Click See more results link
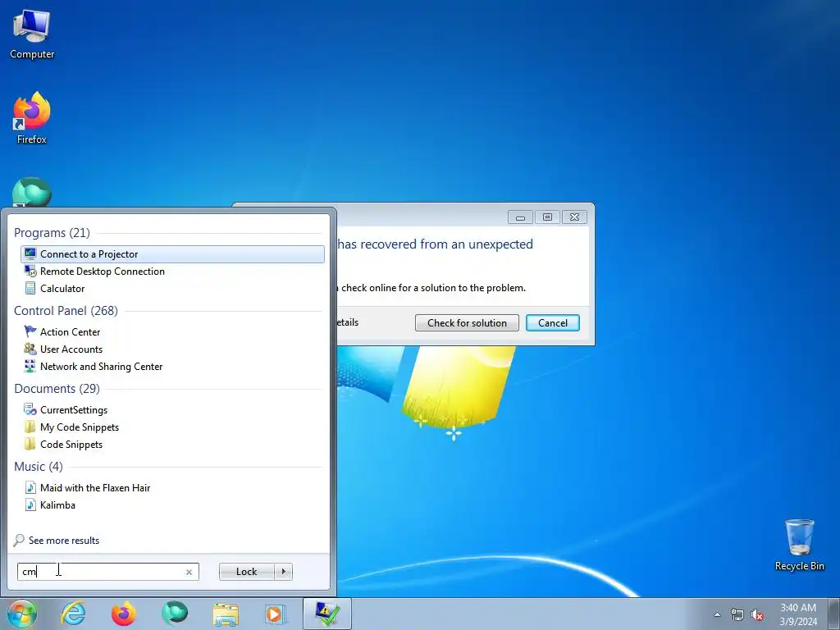Image resolution: width=840 pixels, height=630 pixels. (x=57, y=540)
